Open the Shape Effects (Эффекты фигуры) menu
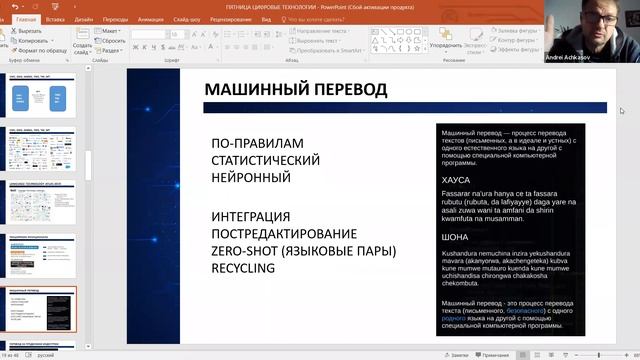This screenshot has height=360, width=640. point(515,49)
